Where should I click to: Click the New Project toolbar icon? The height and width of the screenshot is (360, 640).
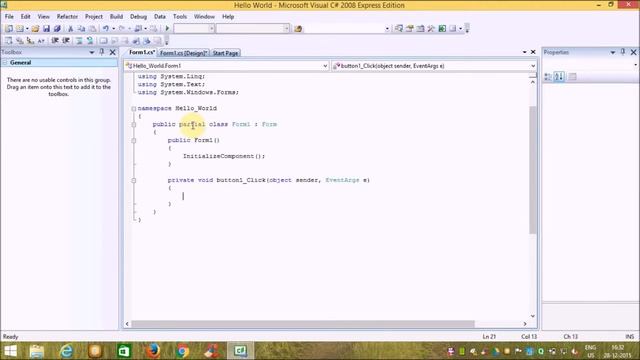(9, 29)
